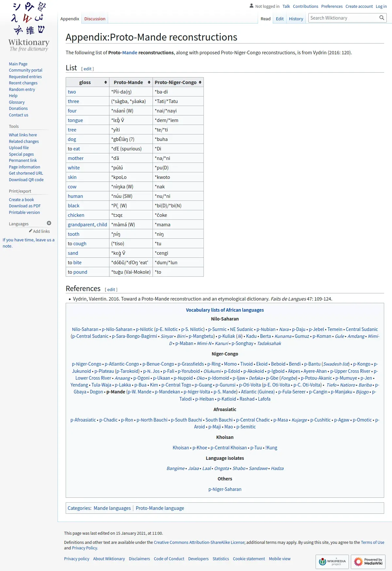
Task: Click Create a book
Action: (21, 199)
